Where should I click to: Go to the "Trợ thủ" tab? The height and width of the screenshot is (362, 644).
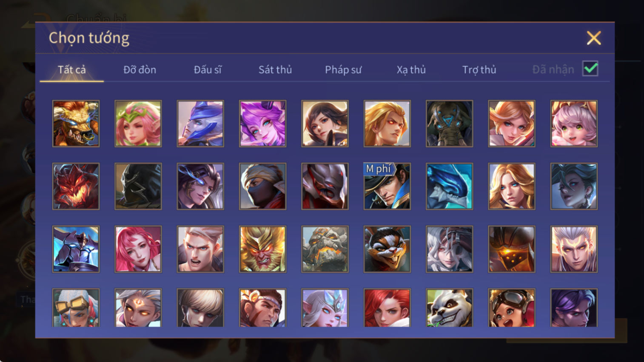click(x=479, y=70)
